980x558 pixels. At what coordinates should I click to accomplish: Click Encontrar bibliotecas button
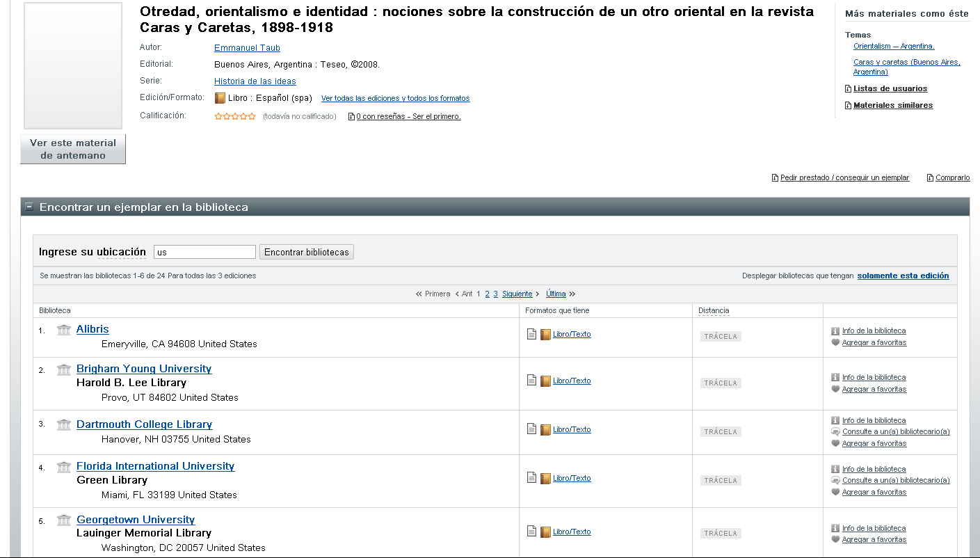click(x=307, y=252)
